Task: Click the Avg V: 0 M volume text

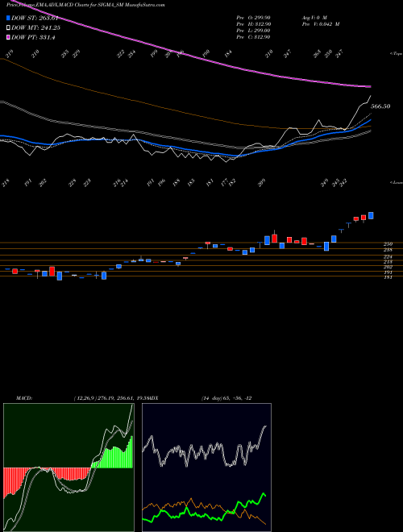Action: click(x=314, y=17)
